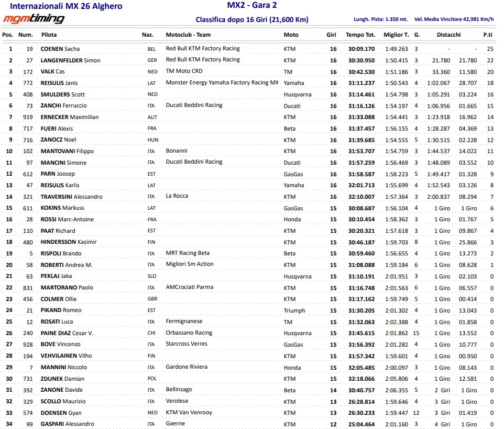Viewport: 504px width, 429px height.
Task: Select the Vel. Media Vincitore speed text
Action: [x=454, y=19]
